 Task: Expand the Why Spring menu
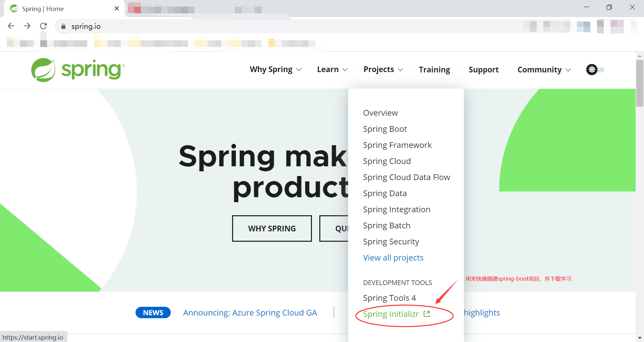coord(276,69)
